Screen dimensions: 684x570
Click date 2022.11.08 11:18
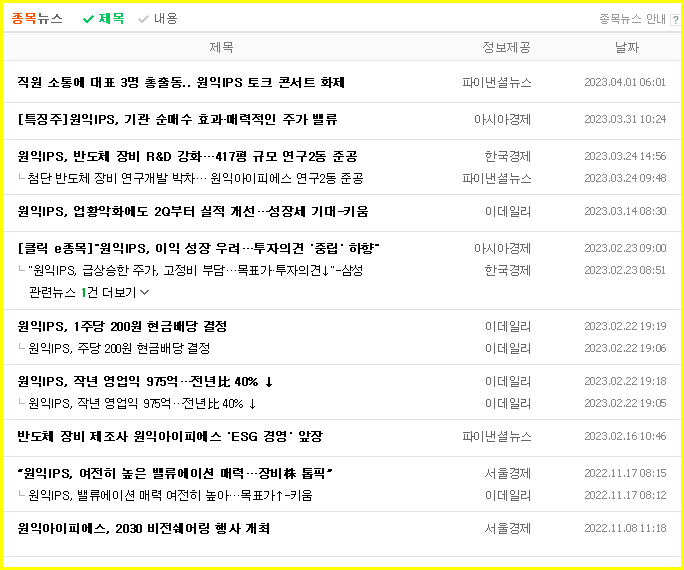pyautogui.click(x=625, y=528)
